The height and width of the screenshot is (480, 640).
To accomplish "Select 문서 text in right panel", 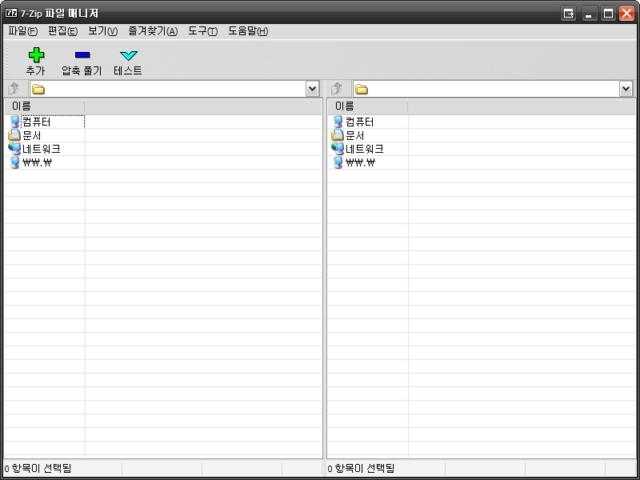I will pyautogui.click(x=355, y=135).
